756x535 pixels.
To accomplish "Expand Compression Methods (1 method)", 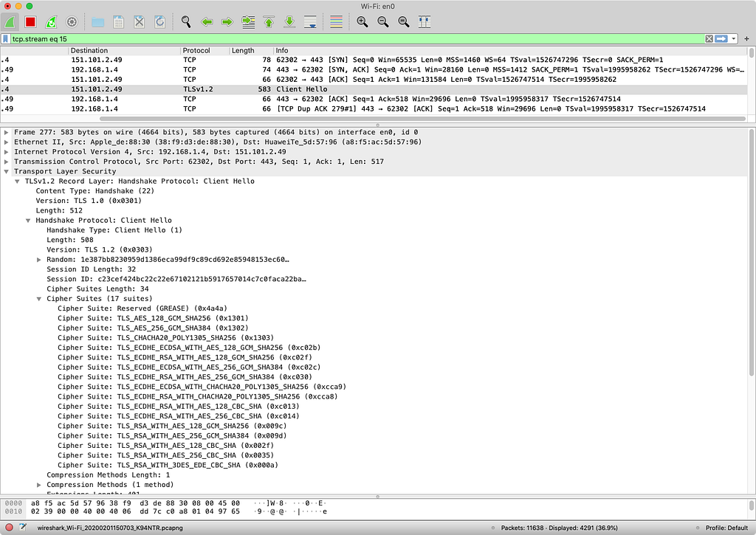I will tap(39, 485).
